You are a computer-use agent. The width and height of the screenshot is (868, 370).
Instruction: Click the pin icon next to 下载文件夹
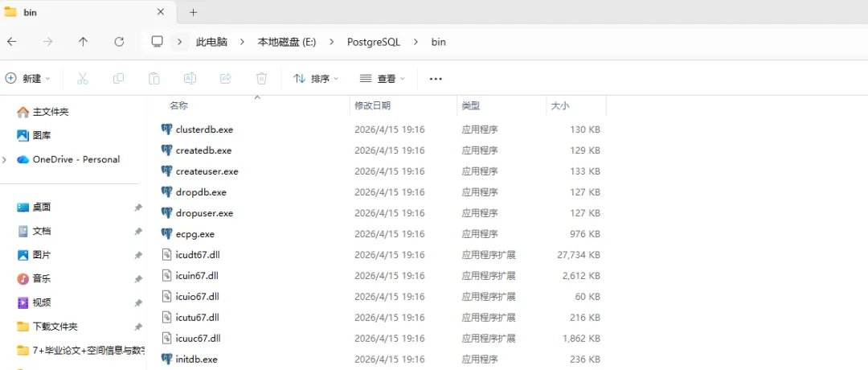138,327
